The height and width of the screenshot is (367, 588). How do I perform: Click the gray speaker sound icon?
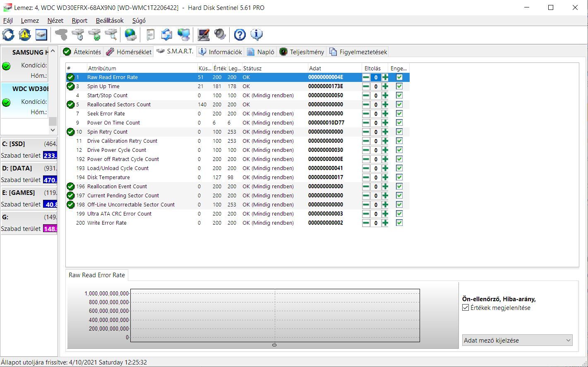(x=220, y=34)
